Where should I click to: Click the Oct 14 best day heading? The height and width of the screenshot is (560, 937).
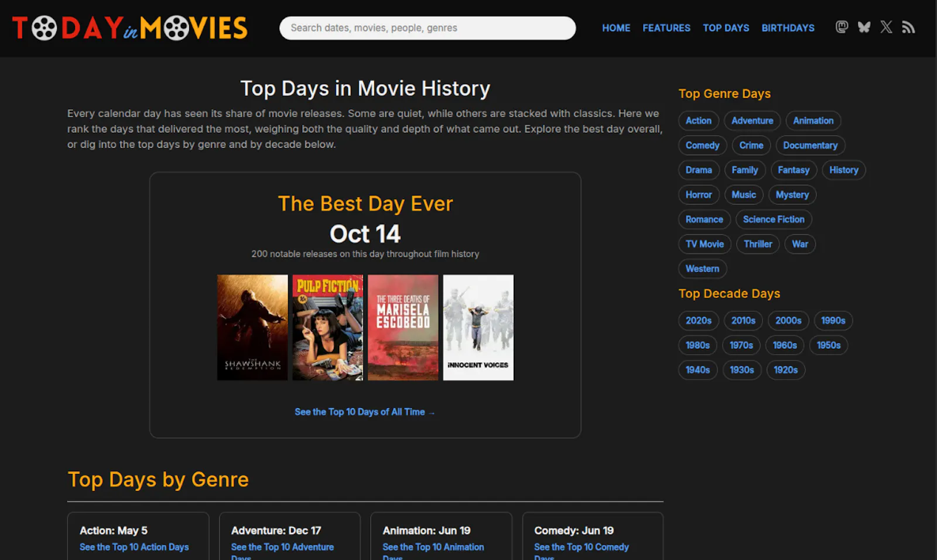pyautogui.click(x=365, y=234)
